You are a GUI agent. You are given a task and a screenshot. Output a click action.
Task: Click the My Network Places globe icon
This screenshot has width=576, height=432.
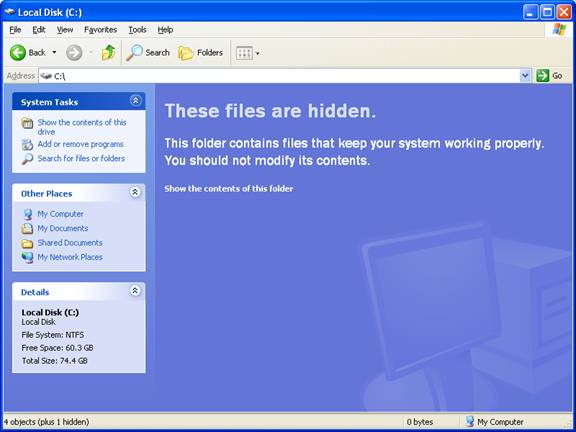27,258
